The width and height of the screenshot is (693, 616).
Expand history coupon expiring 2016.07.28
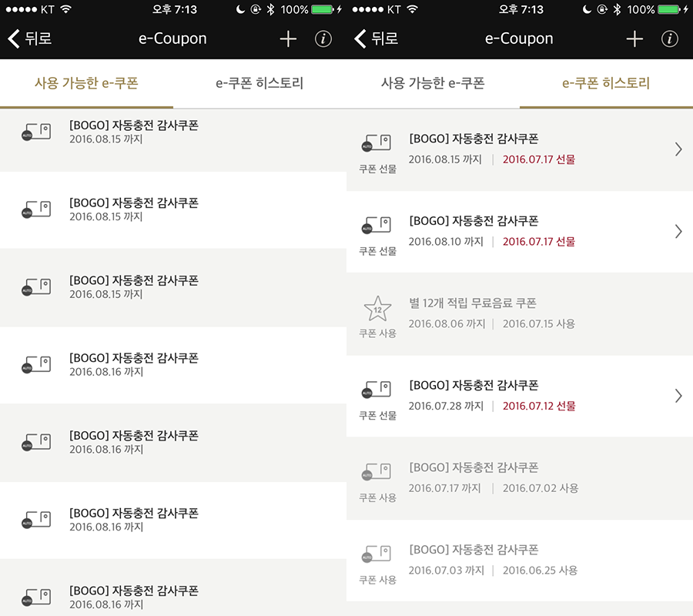tap(678, 396)
